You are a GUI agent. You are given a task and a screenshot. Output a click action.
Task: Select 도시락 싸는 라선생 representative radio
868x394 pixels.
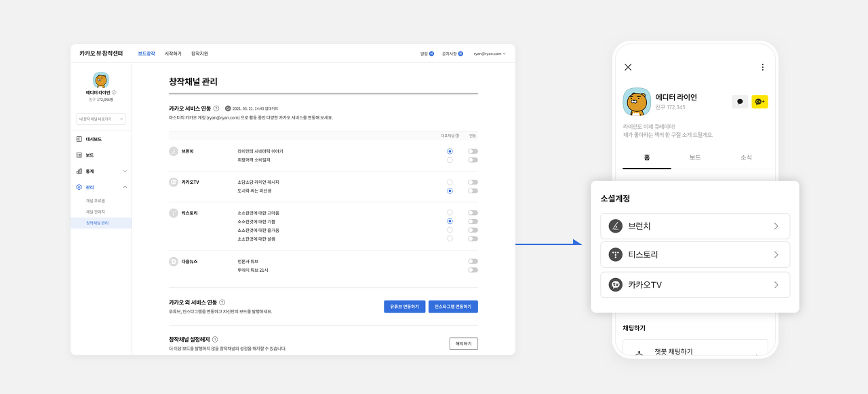(450, 191)
